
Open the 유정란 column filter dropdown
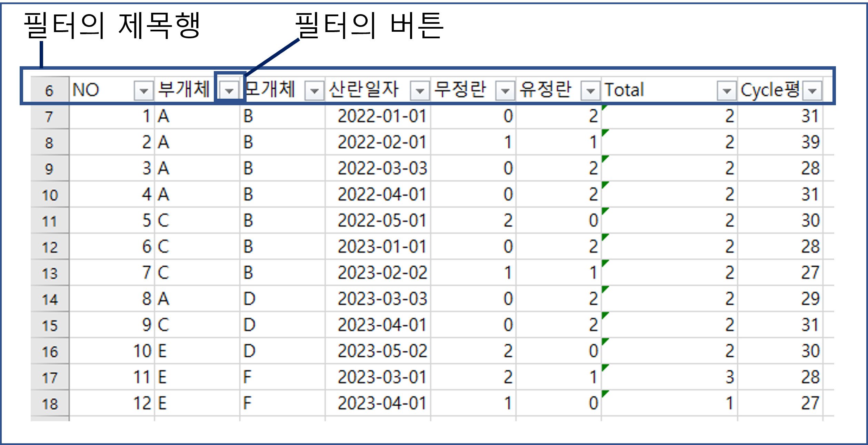point(591,91)
